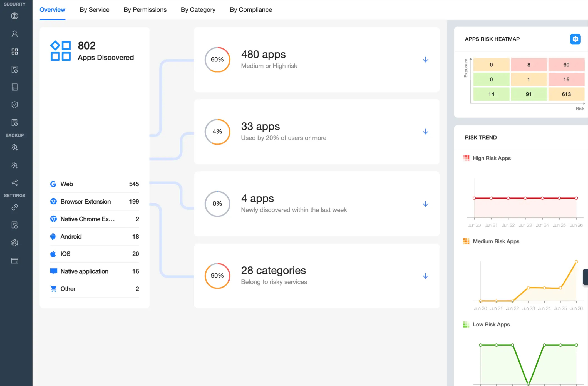Open the By Category tab

click(x=198, y=10)
